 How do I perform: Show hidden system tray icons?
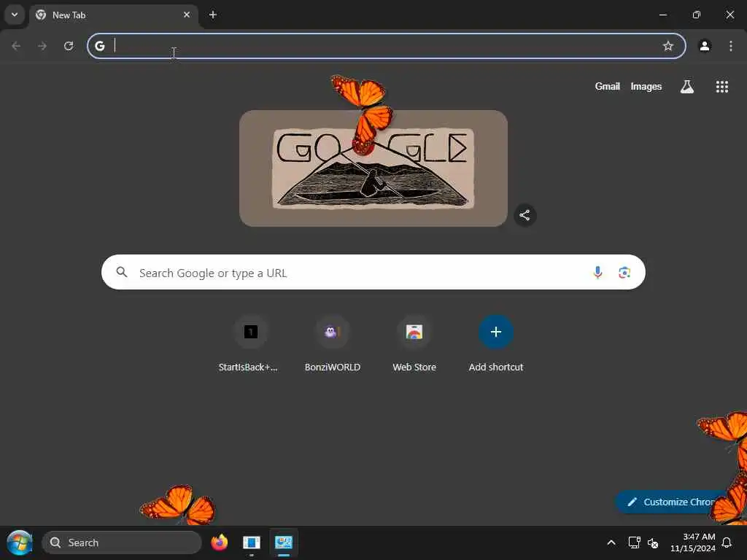point(611,542)
